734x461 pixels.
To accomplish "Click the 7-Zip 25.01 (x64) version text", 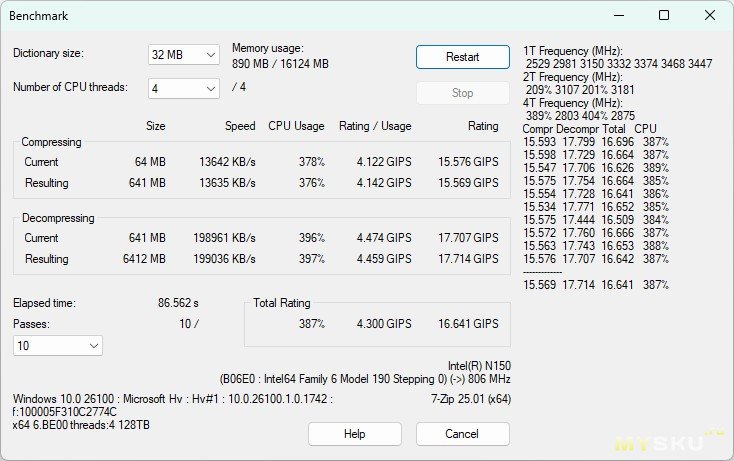I will click(x=471, y=399).
